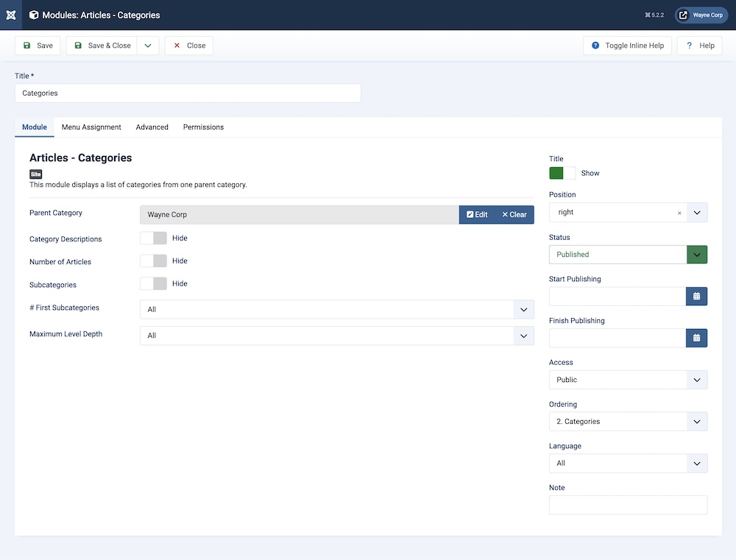Click the Joomla logo icon

[10, 15]
